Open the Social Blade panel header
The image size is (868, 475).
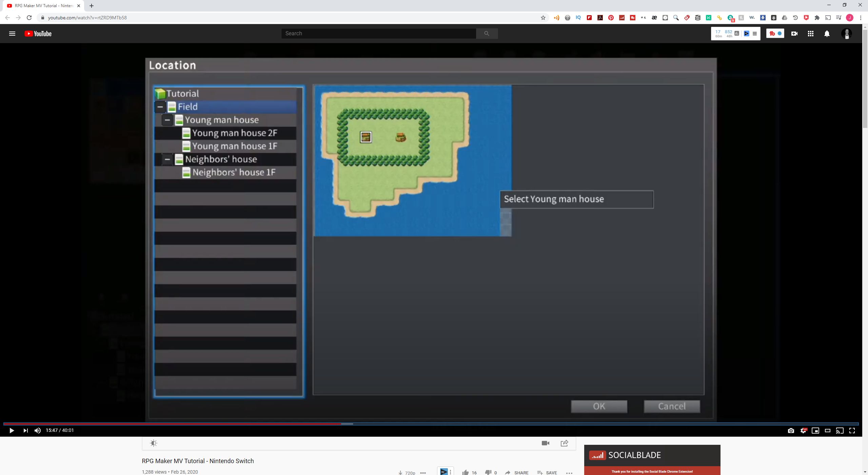652,455
